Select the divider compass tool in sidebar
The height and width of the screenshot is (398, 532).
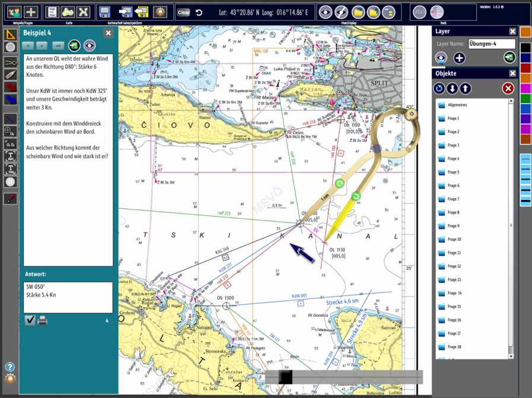(10, 61)
